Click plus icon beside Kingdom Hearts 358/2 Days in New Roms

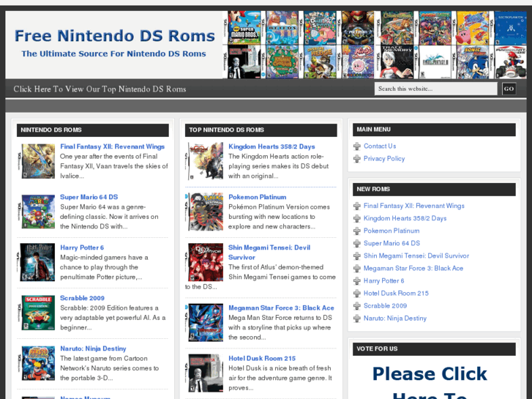[x=357, y=219]
